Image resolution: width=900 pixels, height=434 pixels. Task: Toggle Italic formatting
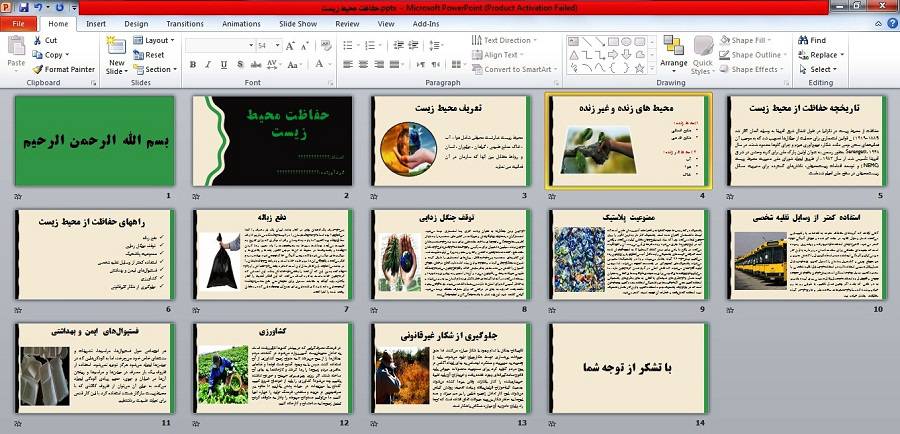pos(208,64)
